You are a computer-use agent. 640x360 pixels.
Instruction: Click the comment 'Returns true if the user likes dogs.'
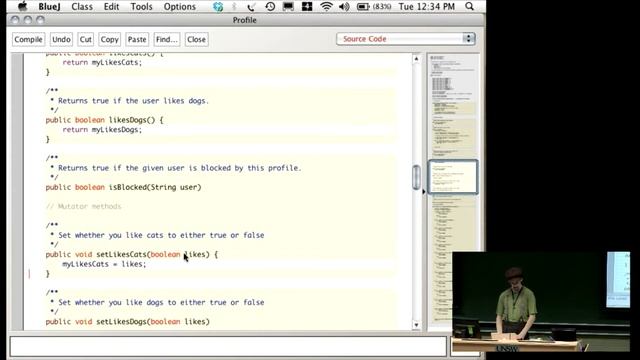tap(133, 101)
